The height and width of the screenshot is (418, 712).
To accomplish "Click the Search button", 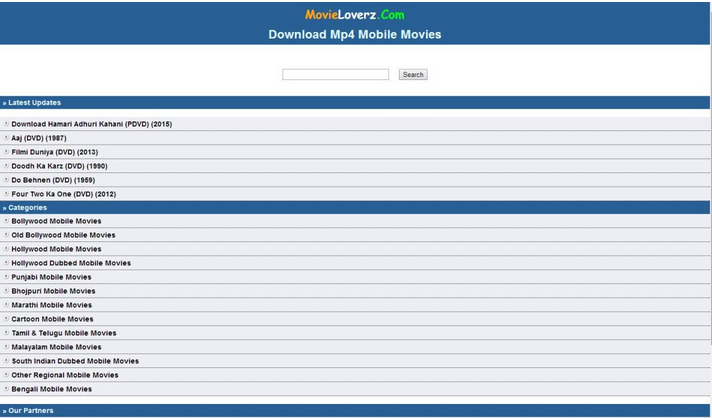I will pos(413,74).
